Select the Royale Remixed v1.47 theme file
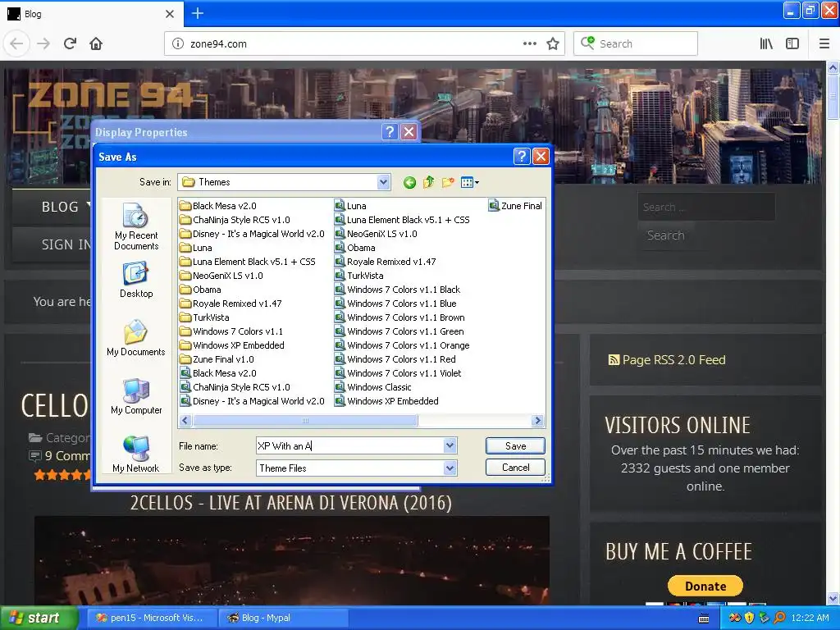Viewport: 840px width, 630px height. (386, 262)
